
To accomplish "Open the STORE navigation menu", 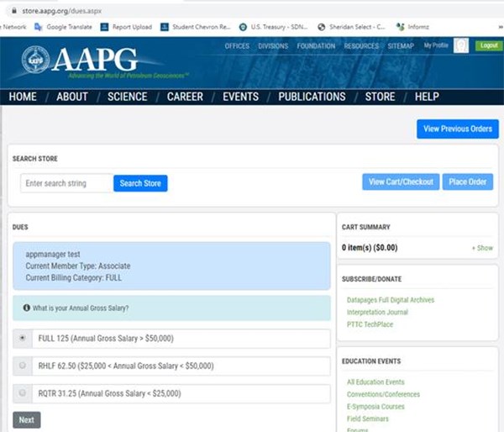I will (x=380, y=97).
